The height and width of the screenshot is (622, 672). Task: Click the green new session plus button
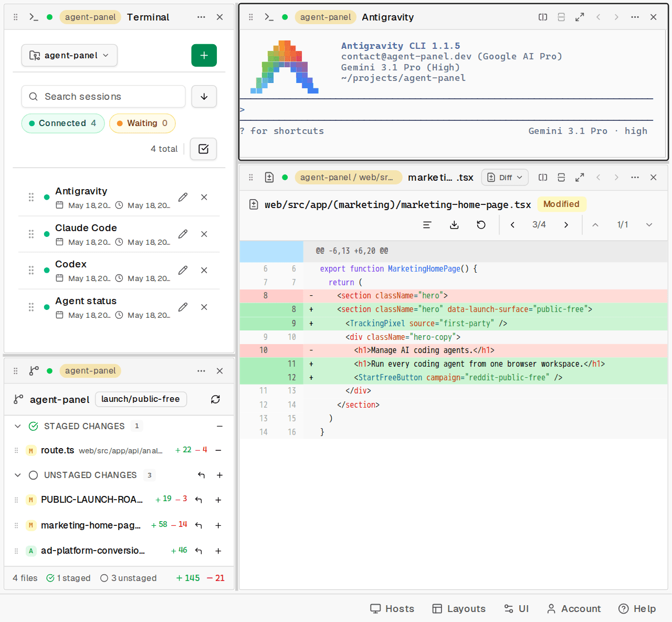click(204, 56)
